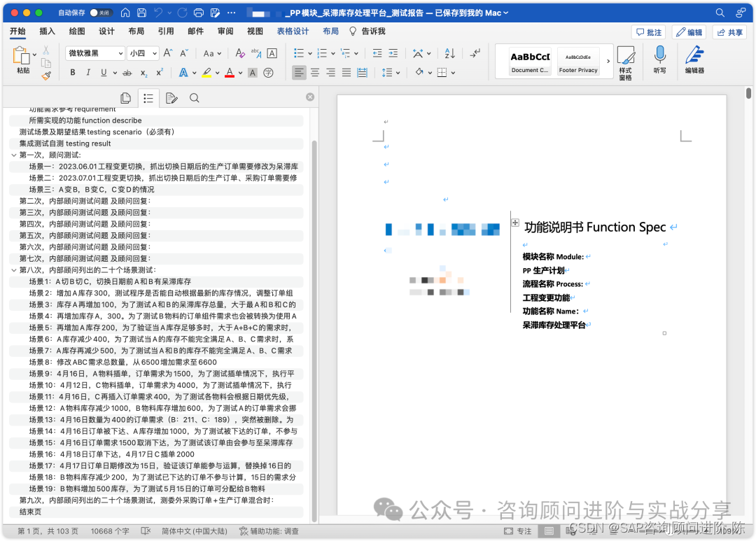Screen dimensions: 756x541
Task: Open the 表格设计 ribbon tab
Action: point(293,31)
